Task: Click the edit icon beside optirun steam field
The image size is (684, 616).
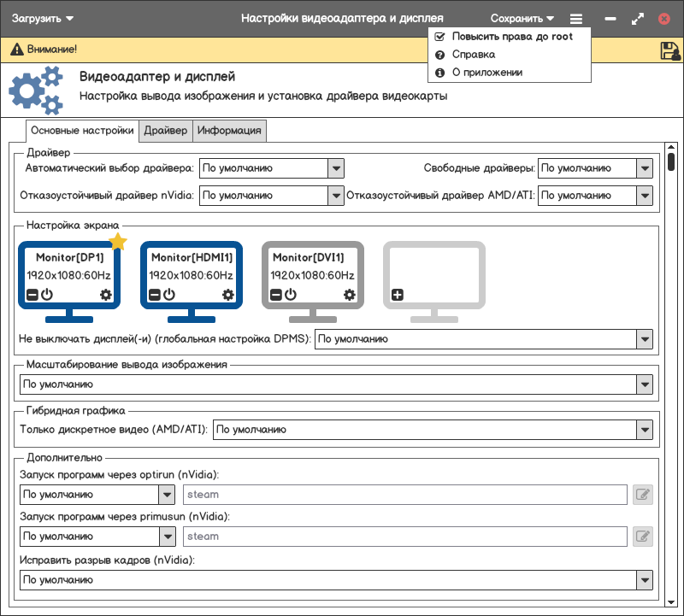Action: [x=642, y=494]
